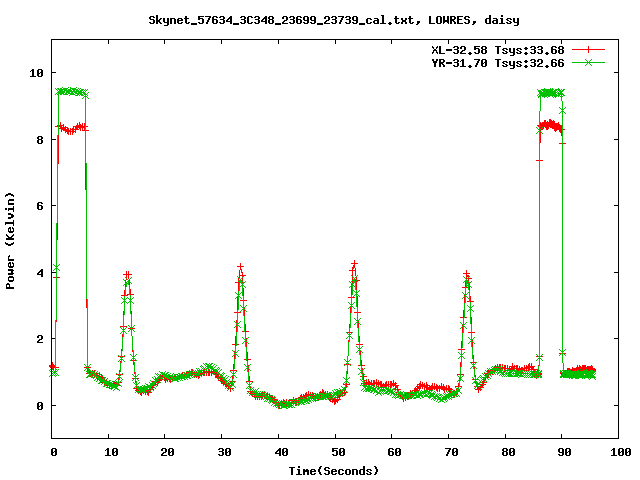Select the YR-31.70 Tsys:32.66 legend entry
Viewport: 640px width, 480px height.
498,63
